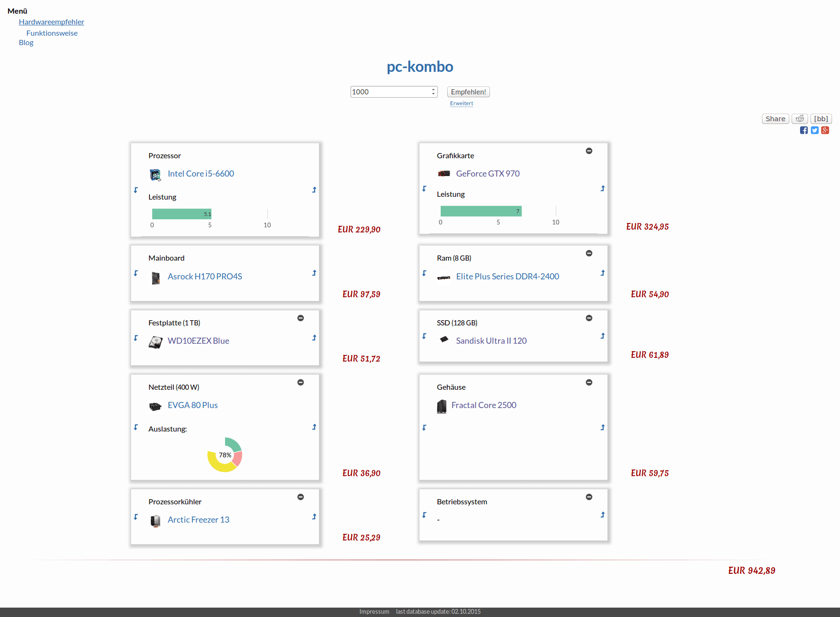840x617 pixels.
Task: Open the Intel Core i5-6600 link
Action: coord(201,174)
